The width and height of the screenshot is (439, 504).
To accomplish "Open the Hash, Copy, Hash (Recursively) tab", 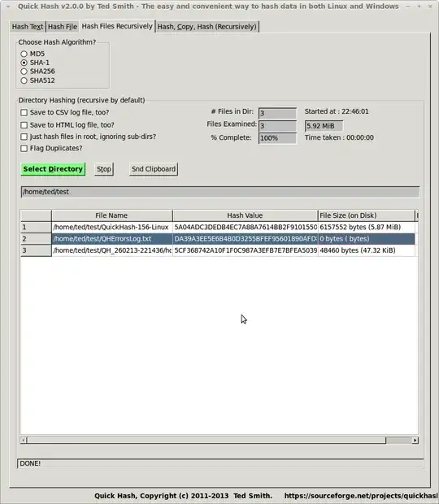I will 207,27.
